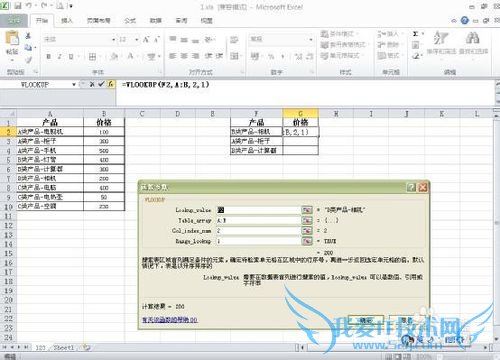This screenshot has width=500, height=360.
Task: Select the Sheet1 sheet tab
Action: [x=64, y=348]
